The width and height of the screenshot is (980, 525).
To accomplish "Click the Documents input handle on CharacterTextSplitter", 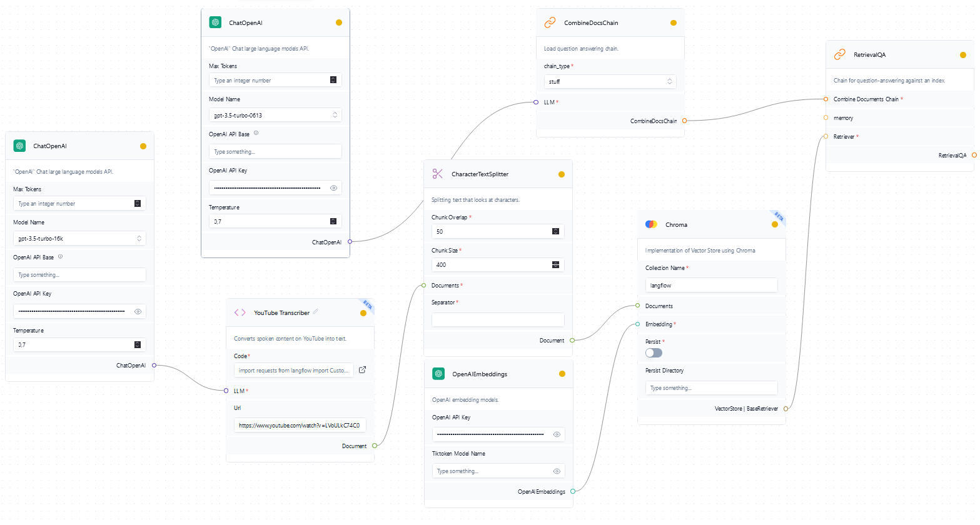I will point(423,285).
